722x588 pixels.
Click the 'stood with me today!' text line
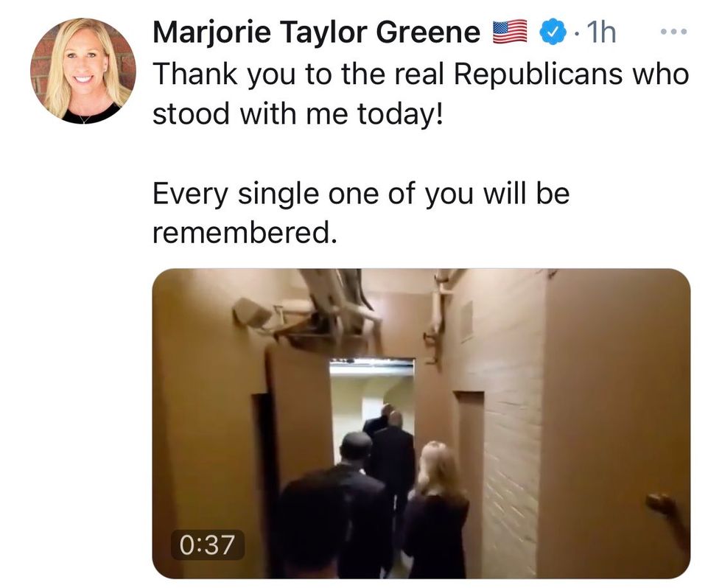point(298,113)
